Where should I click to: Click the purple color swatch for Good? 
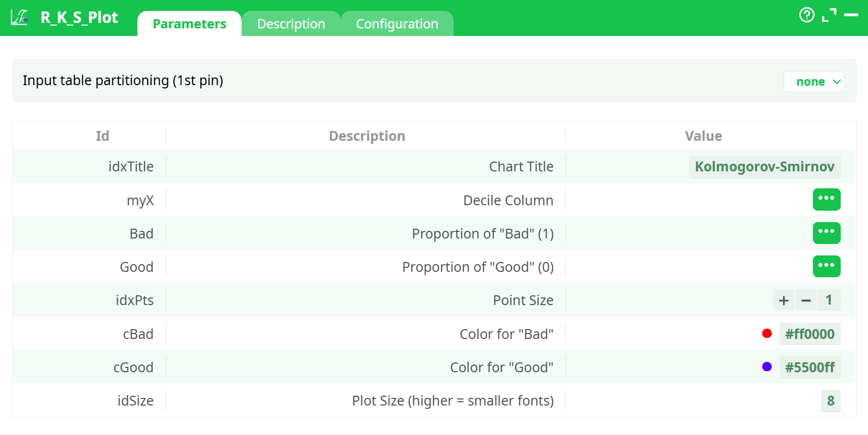(767, 367)
